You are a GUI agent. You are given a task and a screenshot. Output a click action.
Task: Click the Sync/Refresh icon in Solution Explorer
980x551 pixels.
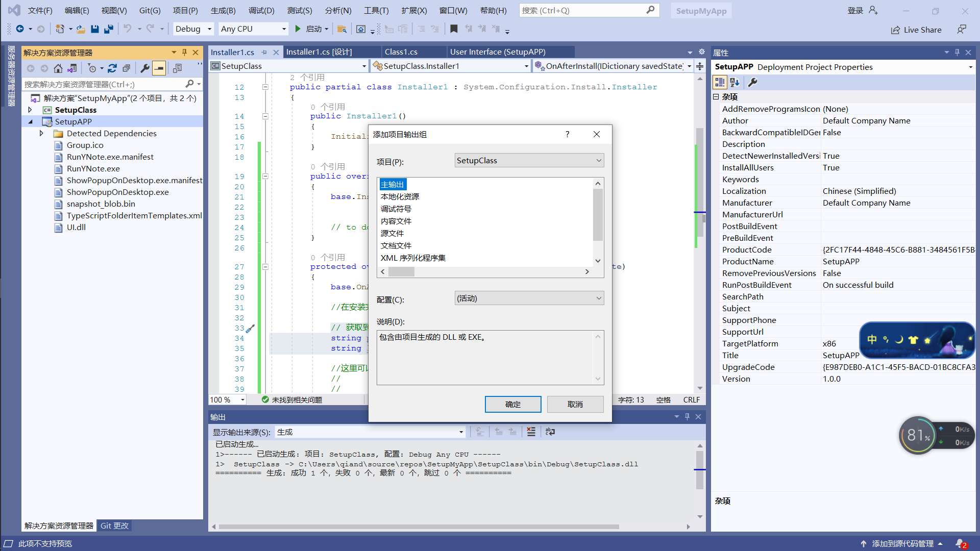coord(112,68)
